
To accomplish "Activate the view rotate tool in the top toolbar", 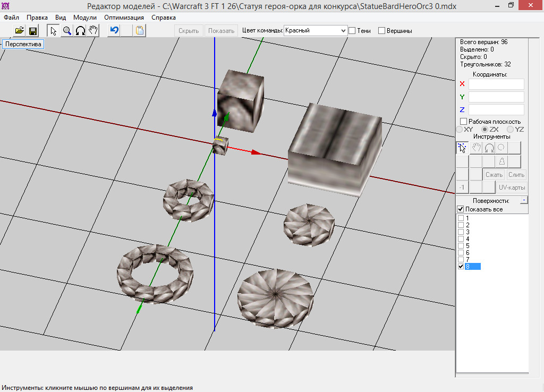I will tap(80, 30).
